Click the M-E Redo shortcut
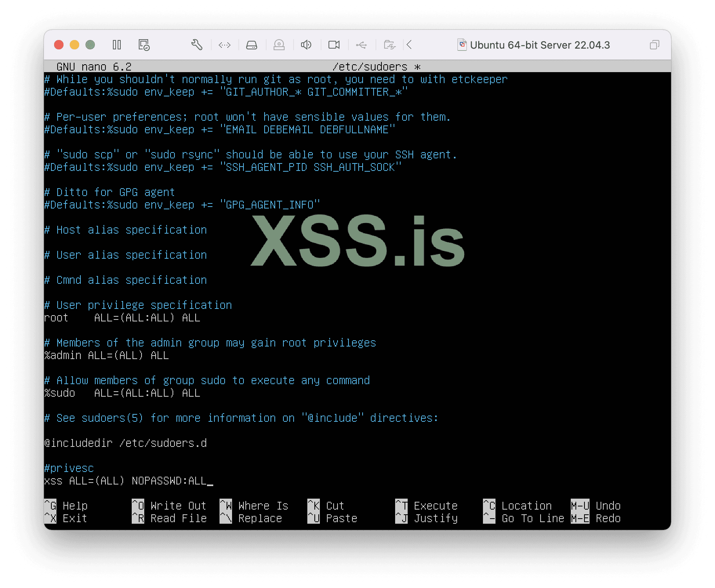The height and width of the screenshot is (588, 715). (596, 518)
